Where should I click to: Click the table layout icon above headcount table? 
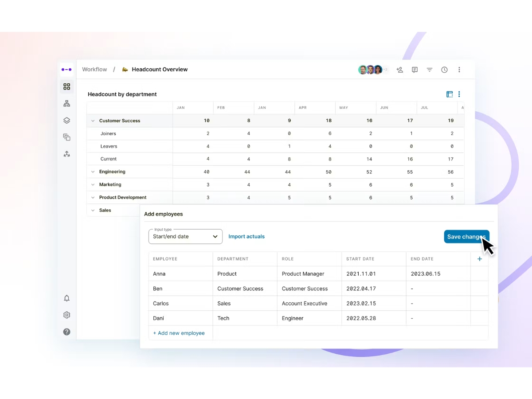coord(450,94)
